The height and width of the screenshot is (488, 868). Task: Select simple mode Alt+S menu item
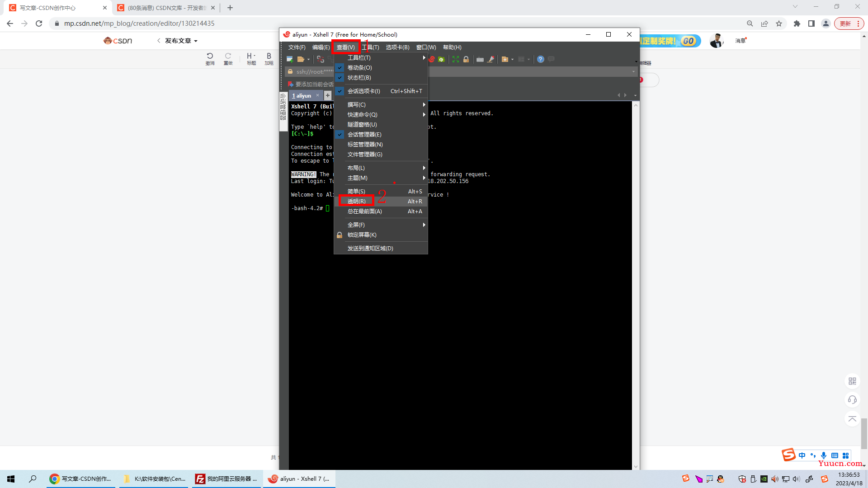click(x=381, y=192)
